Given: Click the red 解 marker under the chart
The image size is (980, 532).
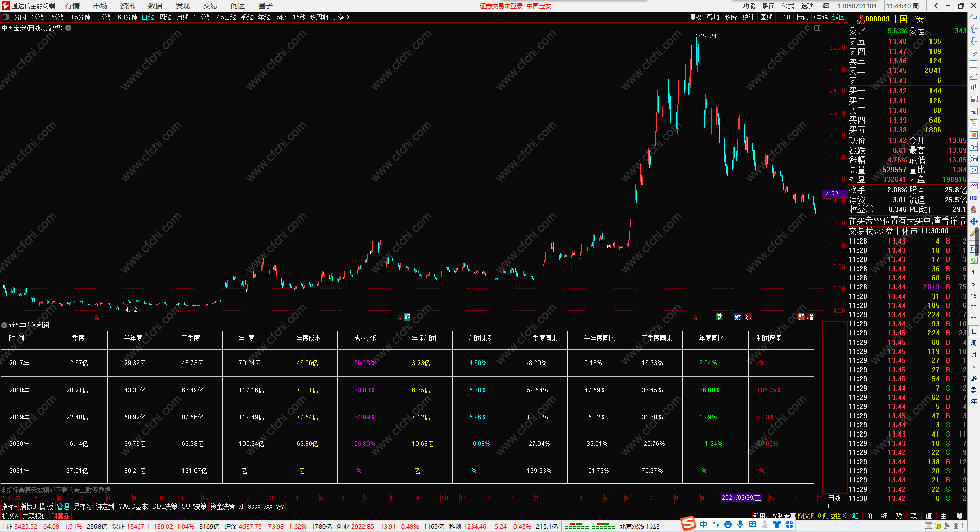Looking at the screenshot, I should point(407,317).
